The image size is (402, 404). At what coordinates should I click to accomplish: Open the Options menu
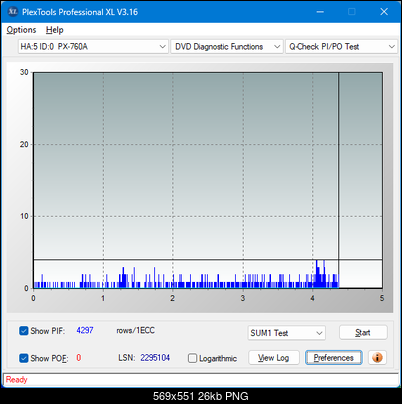pyautogui.click(x=21, y=30)
